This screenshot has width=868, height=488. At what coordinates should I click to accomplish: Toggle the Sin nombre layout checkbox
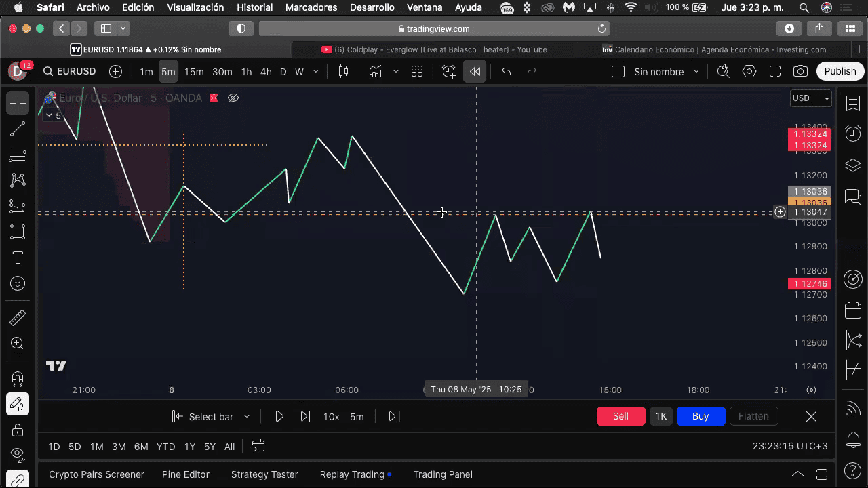tap(618, 71)
